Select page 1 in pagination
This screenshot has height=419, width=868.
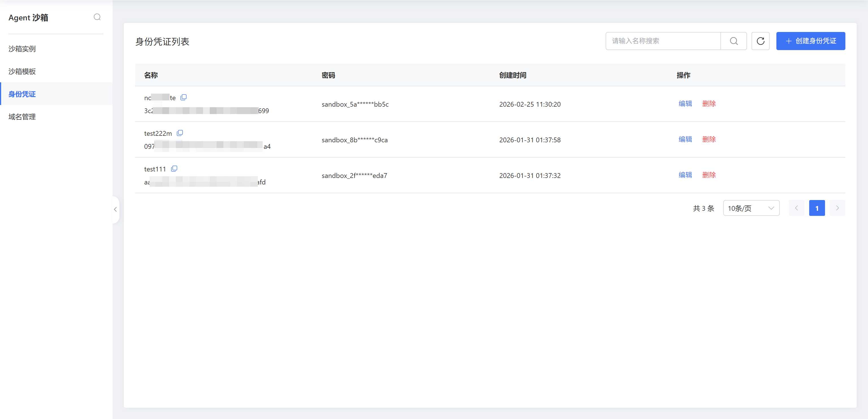coord(817,208)
